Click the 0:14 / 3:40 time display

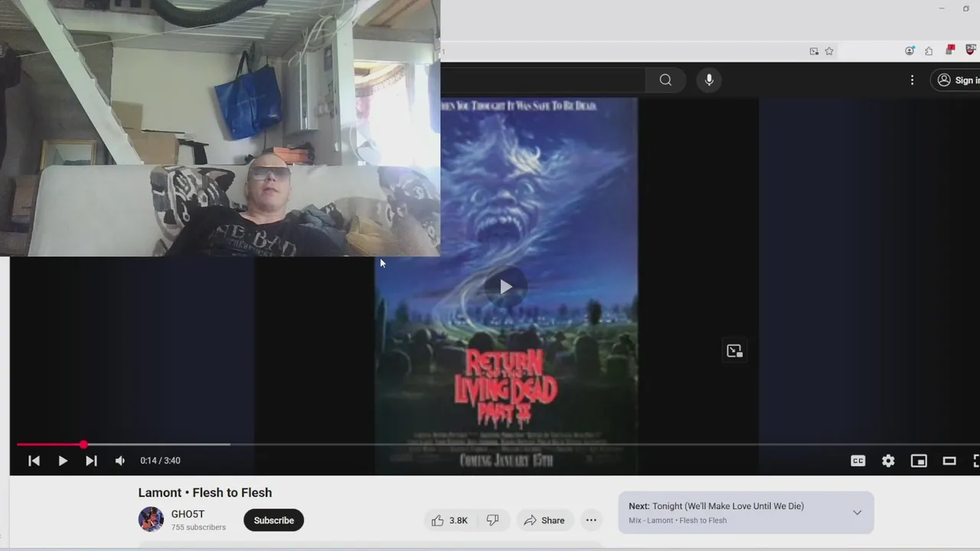[160, 461]
